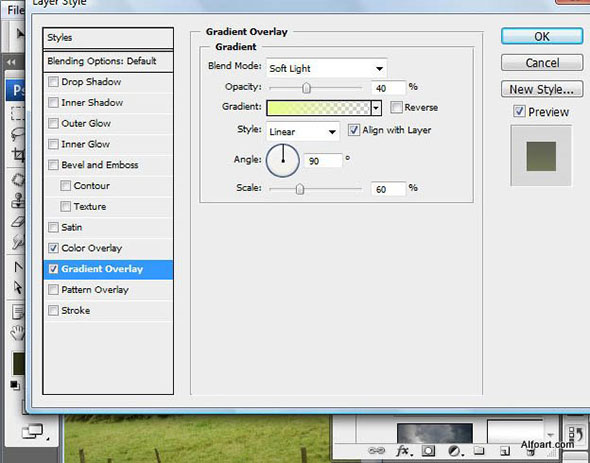Uncheck Align with Layer
Screen dimensions: 590x463
point(353,130)
